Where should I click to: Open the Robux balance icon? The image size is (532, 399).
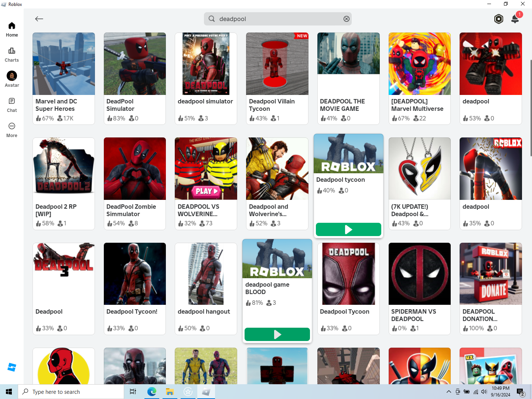tap(498, 19)
